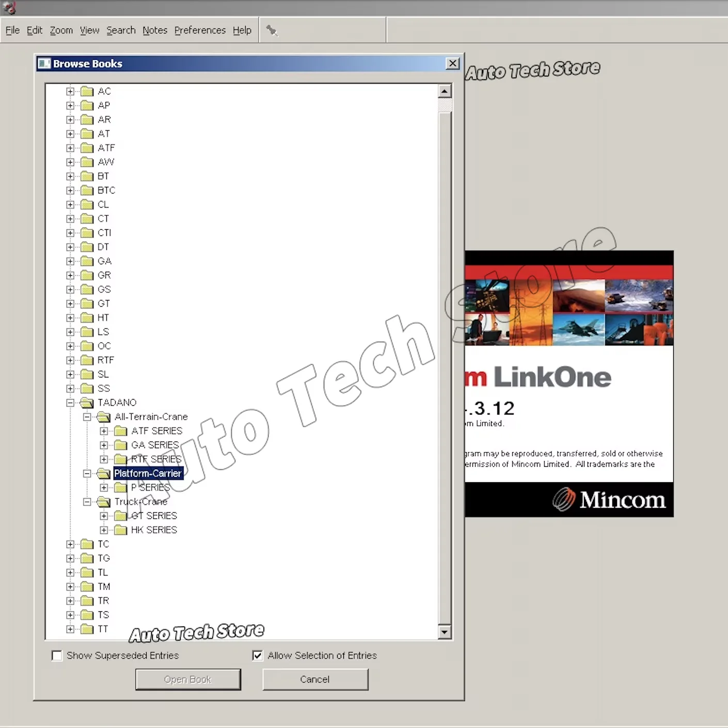Screen dimensions: 728x728
Task: Select the SL folder label
Action: [x=103, y=374]
